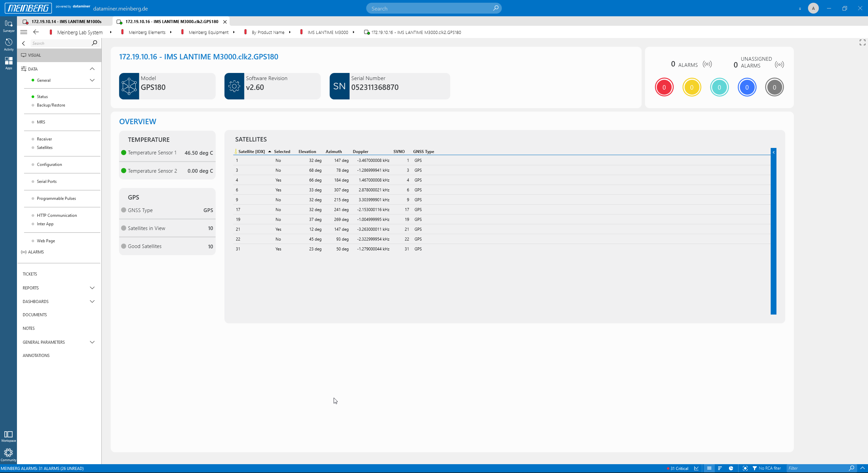Screen dimensions: 868x473
Task: Sort table by Elevation column header
Action: point(307,152)
